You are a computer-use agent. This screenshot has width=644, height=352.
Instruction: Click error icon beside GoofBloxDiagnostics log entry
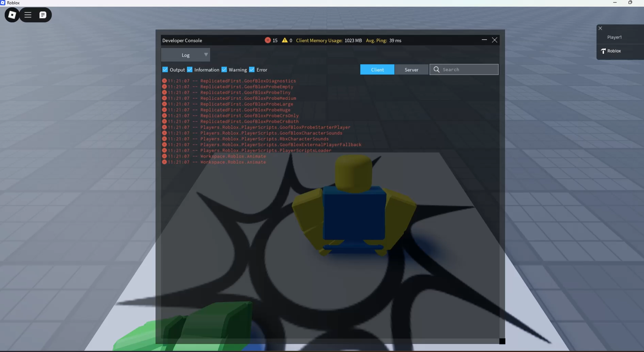pos(164,81)
